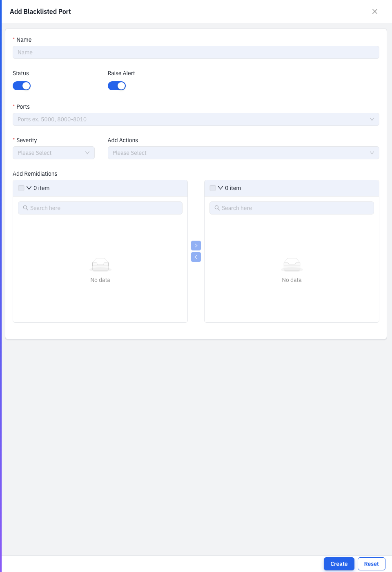Open the Ports dropdown field
The width and height of the screenshot is (392, 572).
tap(196, 119)
